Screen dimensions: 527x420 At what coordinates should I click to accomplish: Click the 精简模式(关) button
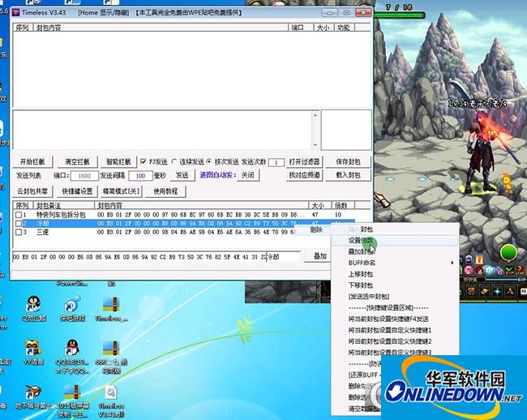(x=121, y=191)
